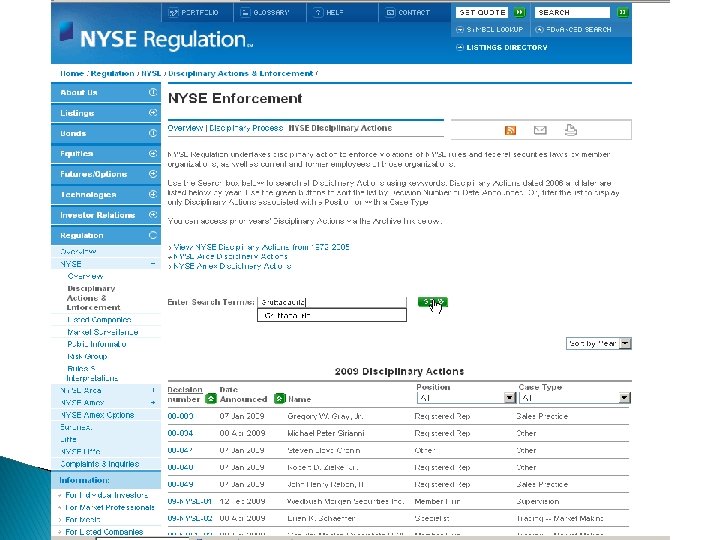The image size is (720, 540).
Task: Open NYSE Amex Options sidebar link
Action: click(97, 415)
